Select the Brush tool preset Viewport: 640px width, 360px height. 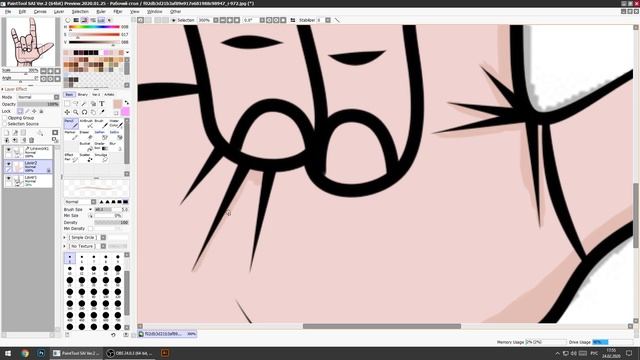pyautogui.click(x=100, y=124)
